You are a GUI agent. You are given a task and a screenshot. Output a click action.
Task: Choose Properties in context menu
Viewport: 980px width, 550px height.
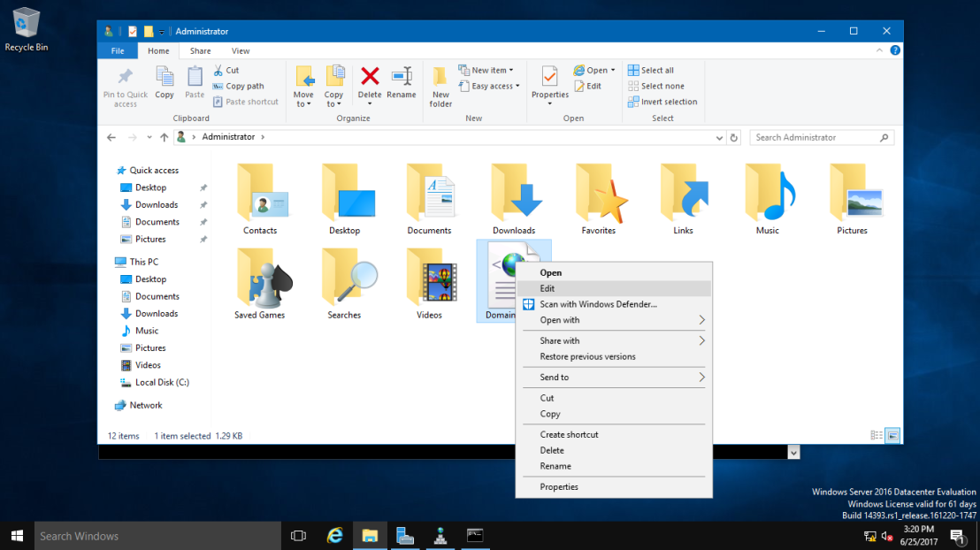615,487
